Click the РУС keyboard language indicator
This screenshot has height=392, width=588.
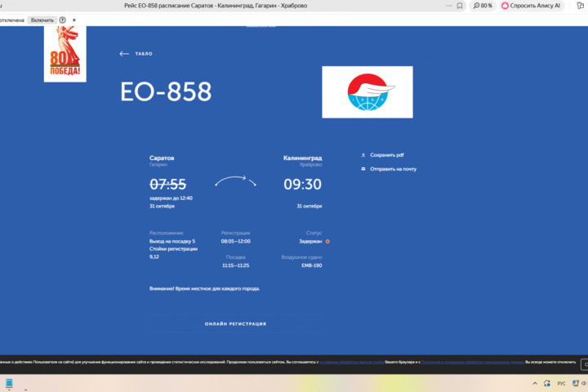[561, 383]
